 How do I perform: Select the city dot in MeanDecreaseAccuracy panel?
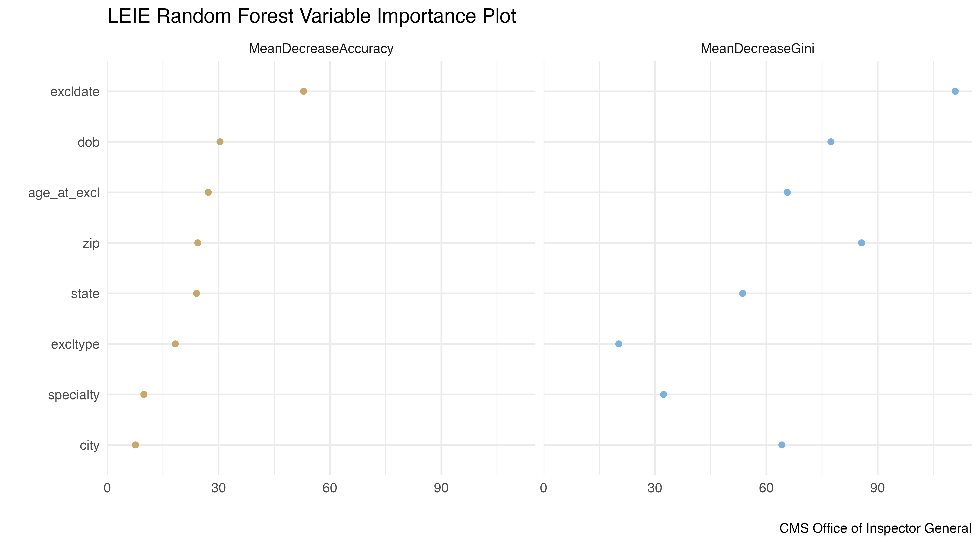coord(135,445)
